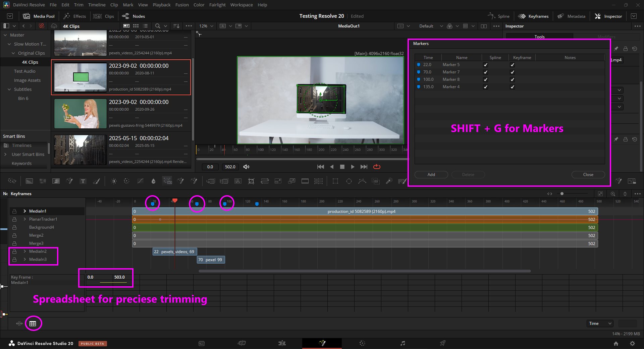Open the Playback menu

click(x=162, y=5)
